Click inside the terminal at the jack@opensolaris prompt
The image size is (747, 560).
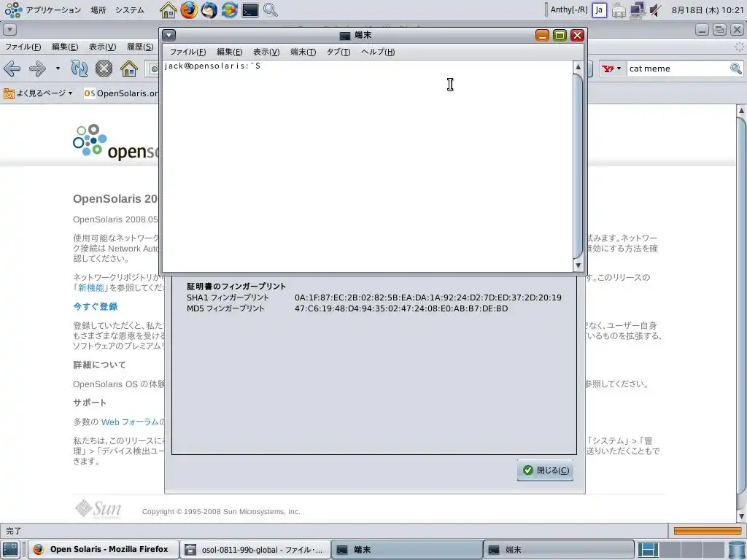point(212,66)
